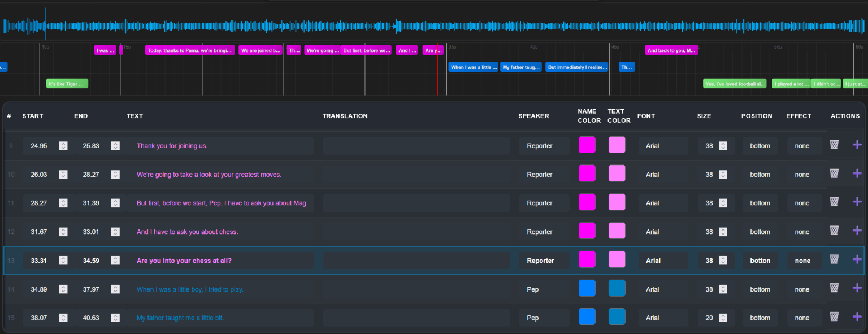Click trash icon for 'Are you into your chess' row

click(x=834, y=259)
